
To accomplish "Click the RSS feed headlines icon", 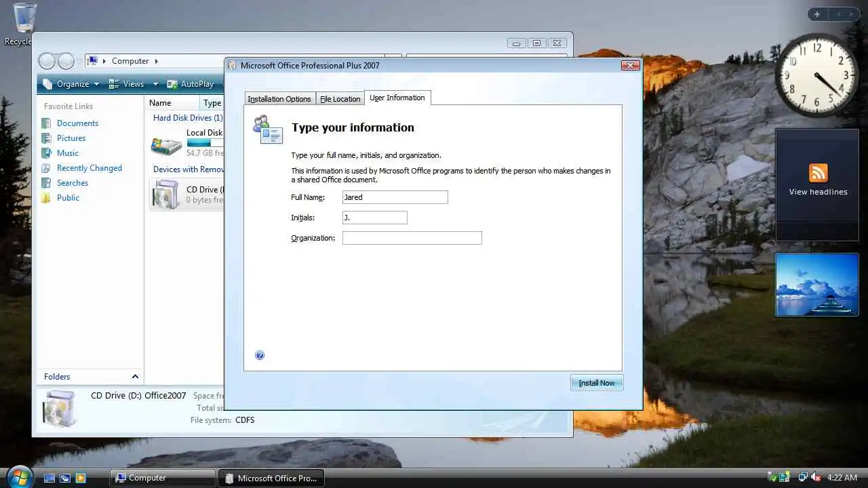I will click(x=818, y=173).
